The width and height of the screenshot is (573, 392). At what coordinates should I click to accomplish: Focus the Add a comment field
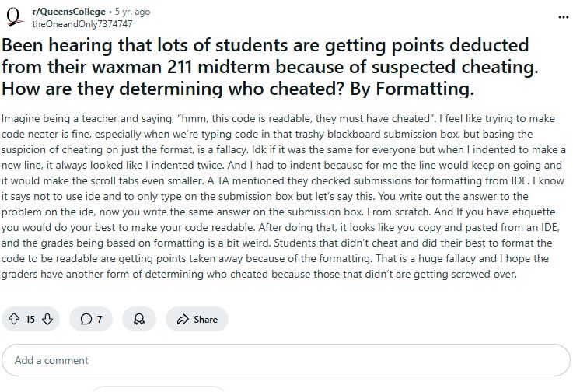coord(286,360)
